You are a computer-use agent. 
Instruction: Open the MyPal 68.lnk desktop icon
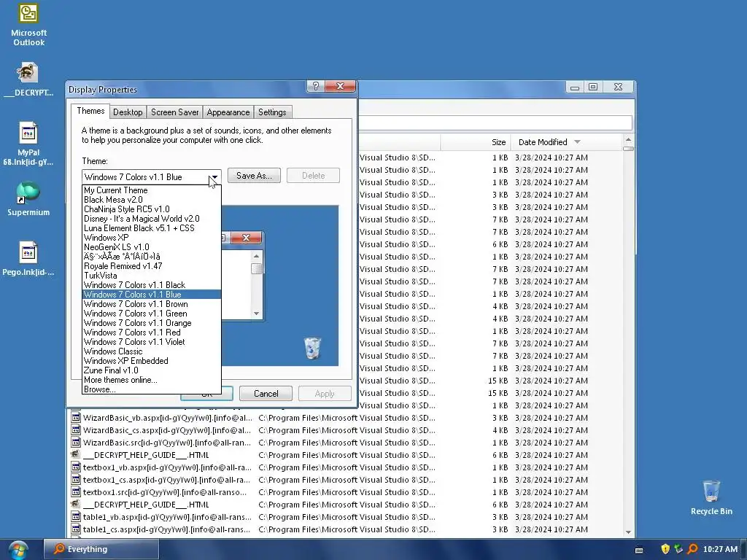[x=28, y=143]
